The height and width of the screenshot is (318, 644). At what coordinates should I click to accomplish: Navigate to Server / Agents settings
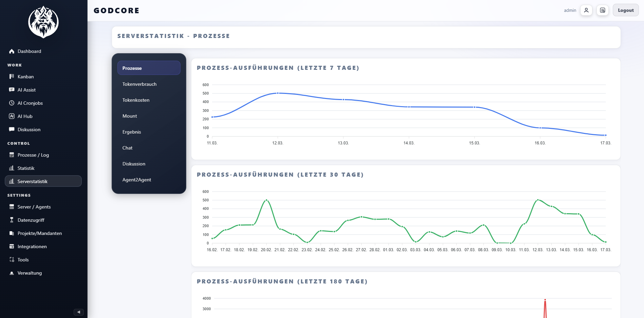point(34,207)
